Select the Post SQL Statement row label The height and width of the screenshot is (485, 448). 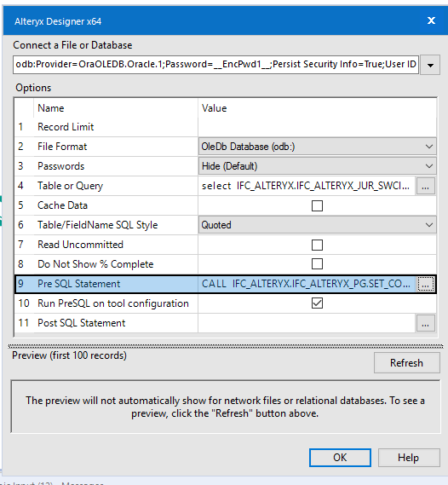pos(81,323)
